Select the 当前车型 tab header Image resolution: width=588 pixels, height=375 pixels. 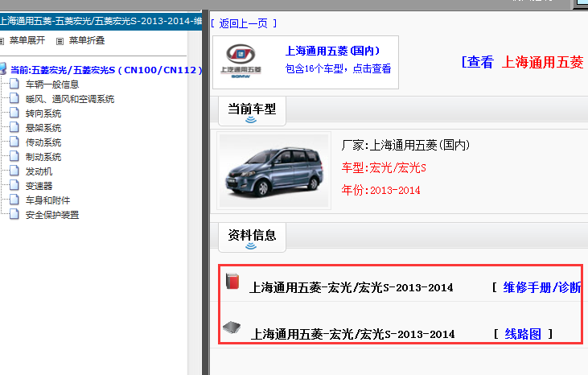(252, 110)
